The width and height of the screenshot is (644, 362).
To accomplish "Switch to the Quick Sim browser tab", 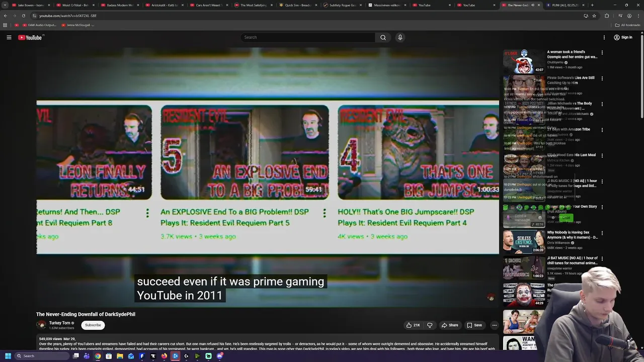I will 297,5.
